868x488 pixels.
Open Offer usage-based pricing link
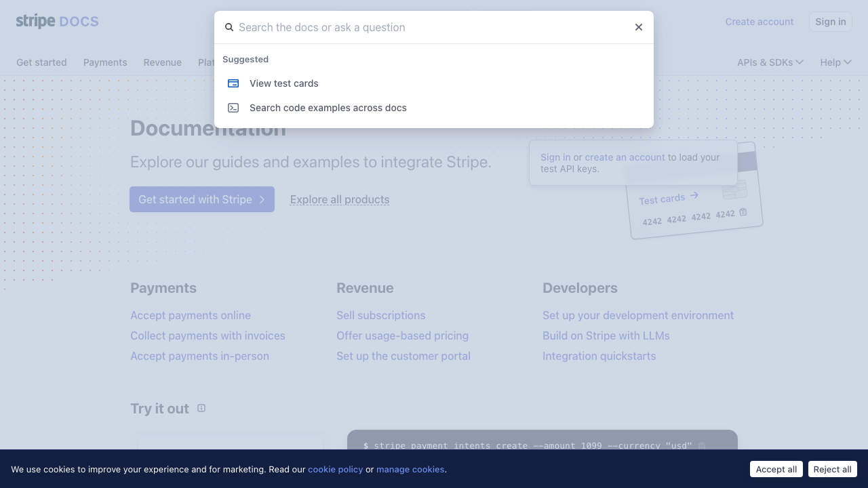[x=402, y=335]
